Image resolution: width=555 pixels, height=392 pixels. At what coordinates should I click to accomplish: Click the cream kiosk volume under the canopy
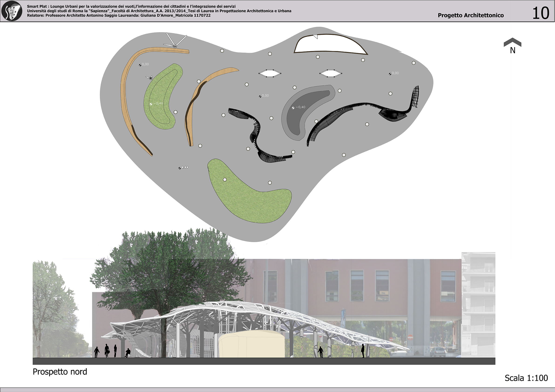251,344
